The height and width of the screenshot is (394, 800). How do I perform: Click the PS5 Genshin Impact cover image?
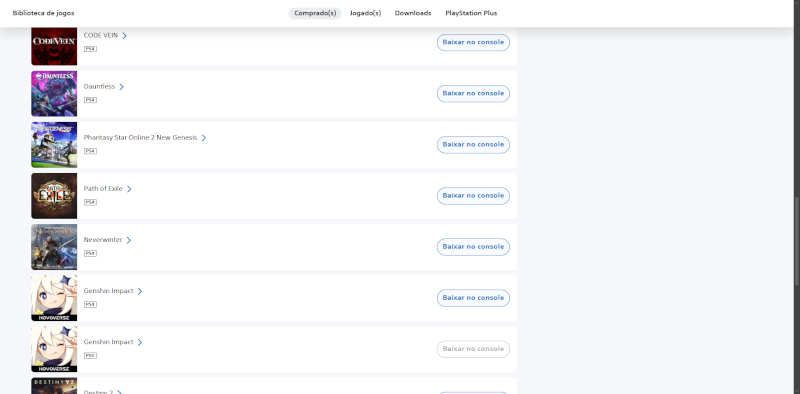tap(54, 349)
